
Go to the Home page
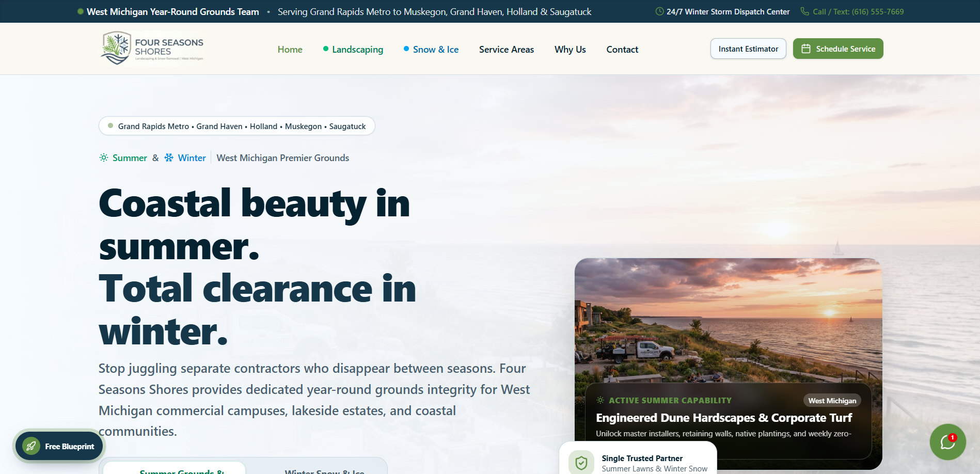point(290,49)
